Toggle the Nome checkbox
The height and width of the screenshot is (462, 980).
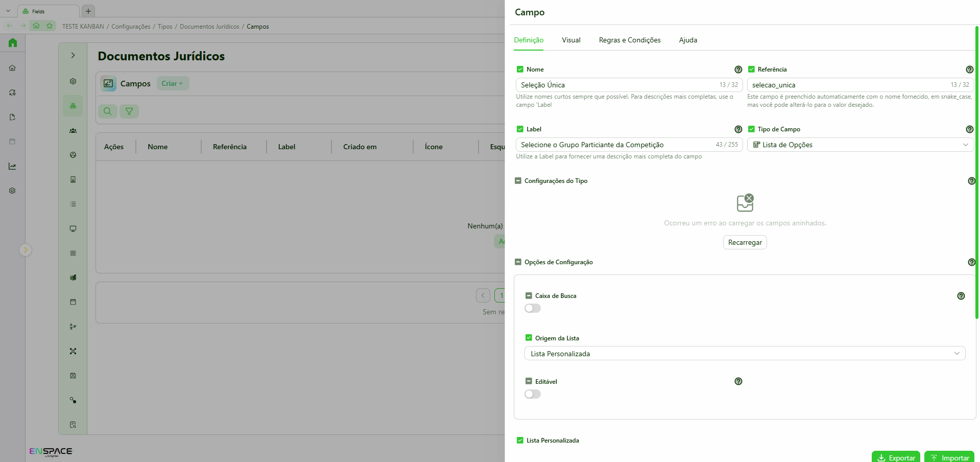[x=520, y=70]
